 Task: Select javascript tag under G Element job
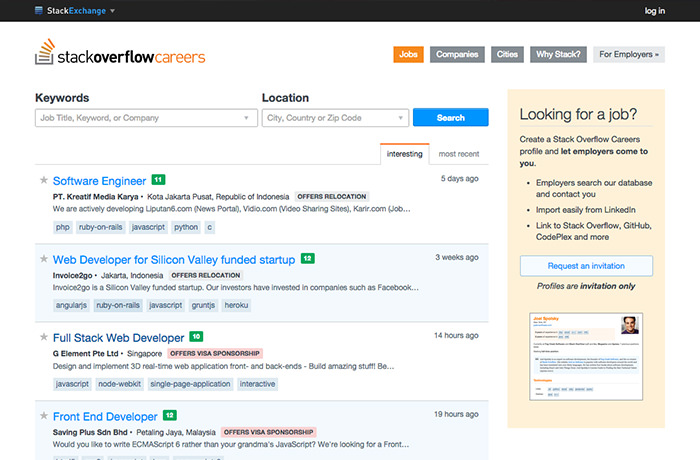[72, 384]
